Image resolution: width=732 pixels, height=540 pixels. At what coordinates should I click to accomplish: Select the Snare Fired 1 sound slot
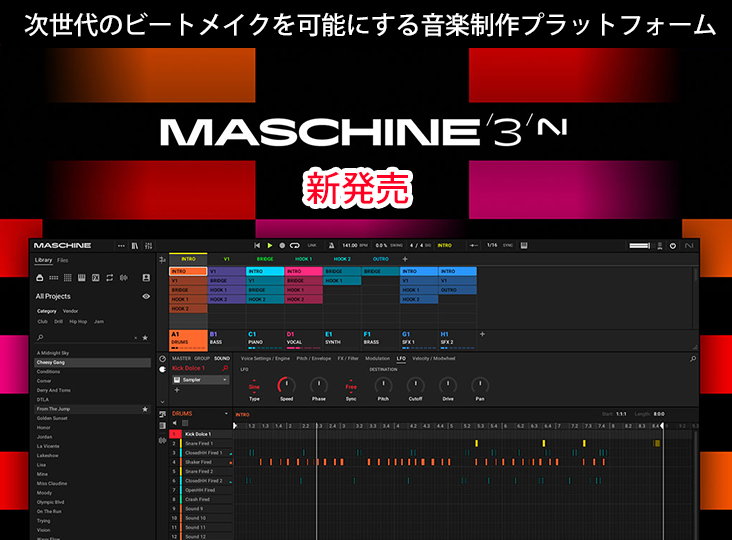coord(201,443)
